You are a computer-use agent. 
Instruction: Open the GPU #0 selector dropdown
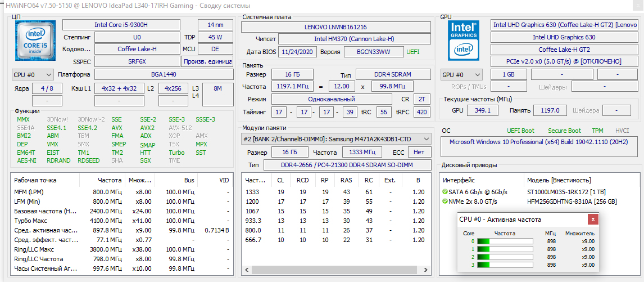coord(461,75)
